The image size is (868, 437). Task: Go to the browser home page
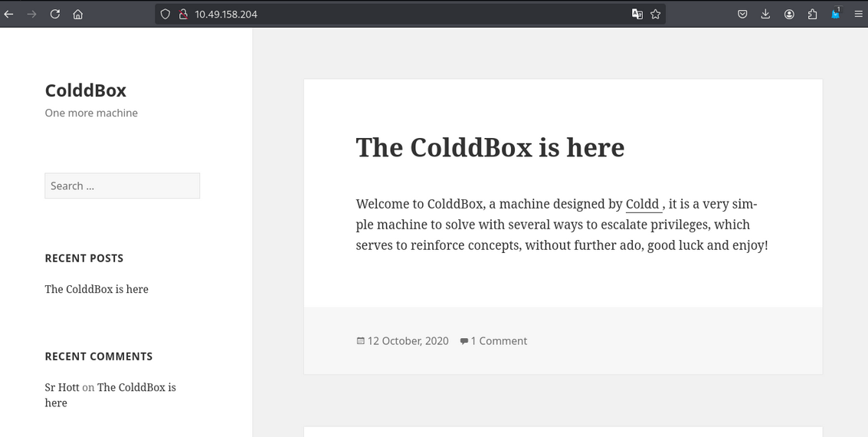point(78,14)
